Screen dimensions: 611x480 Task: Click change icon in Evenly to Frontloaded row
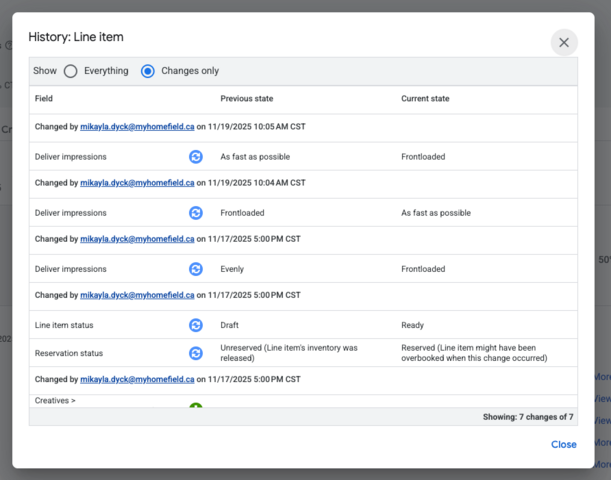[x=196, y=269]
